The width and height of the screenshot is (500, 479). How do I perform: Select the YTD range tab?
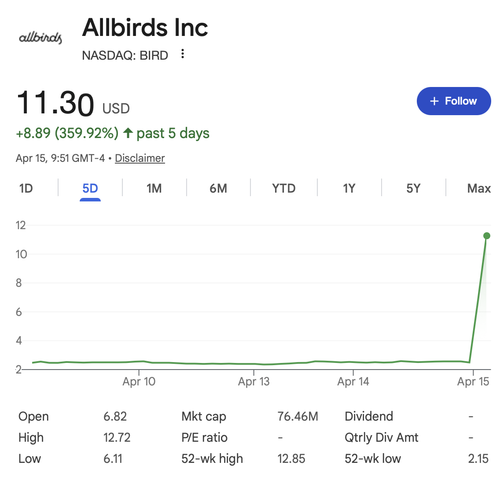(284, 189)
